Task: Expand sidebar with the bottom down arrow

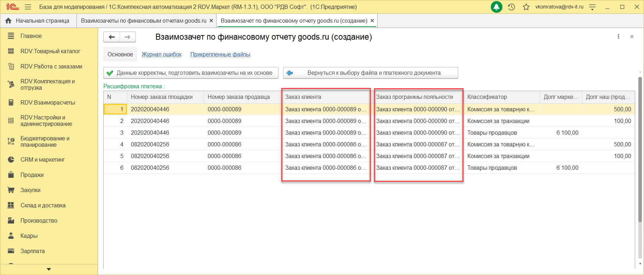Action: pyautogui.click(x=49, y=269)
